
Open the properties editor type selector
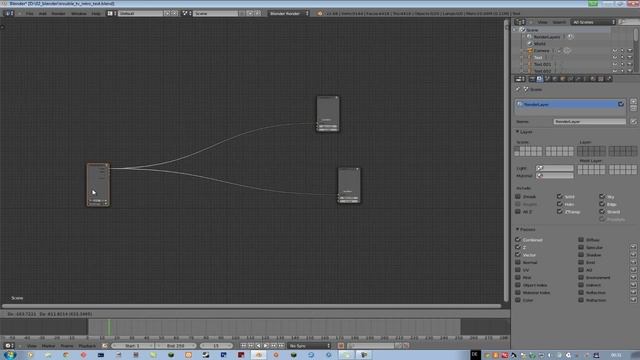(x=520, y=79)
